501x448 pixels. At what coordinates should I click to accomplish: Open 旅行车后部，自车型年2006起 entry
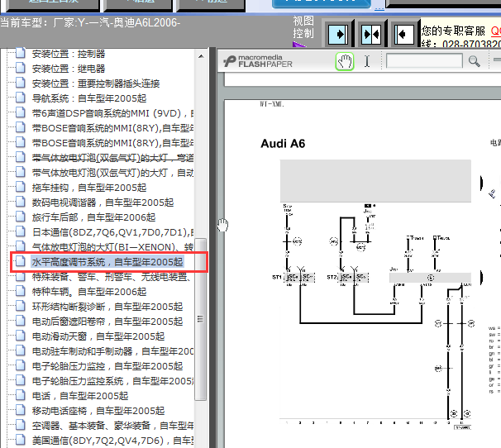pos(93,217)
